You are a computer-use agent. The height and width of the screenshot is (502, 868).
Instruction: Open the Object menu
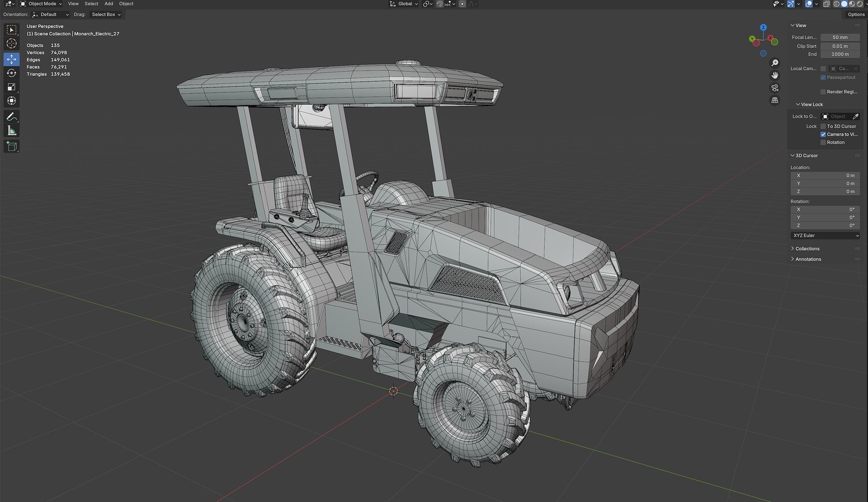point(126,4)
